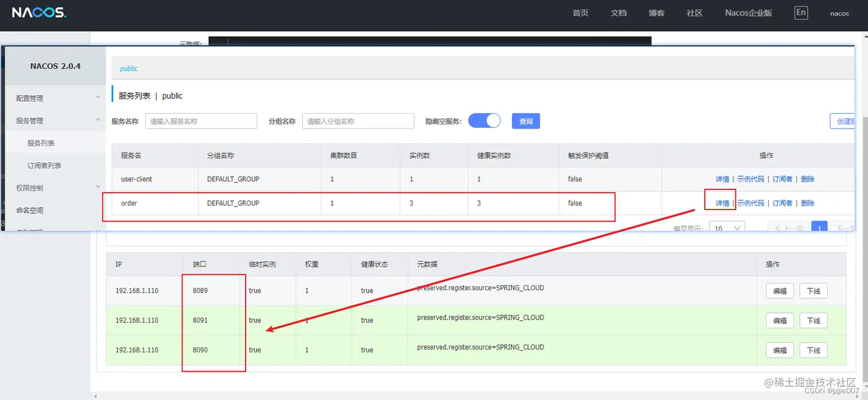
Task: Open 详情 for order service
Action: (722, 203)
